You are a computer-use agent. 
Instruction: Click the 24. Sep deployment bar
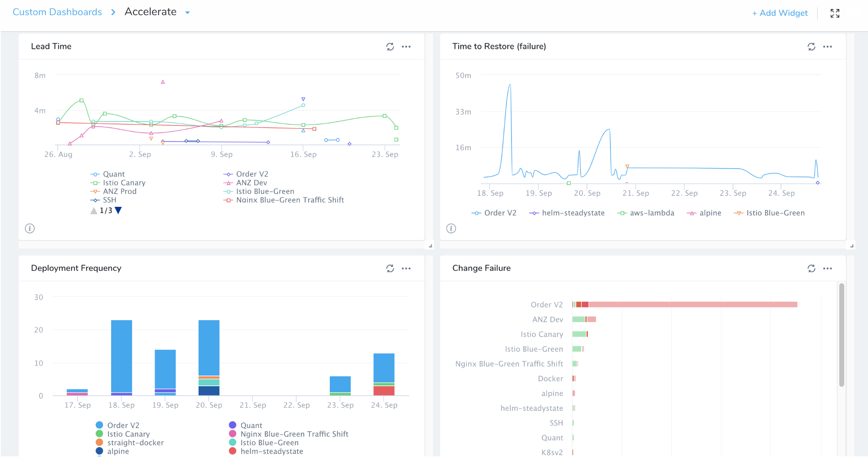click(x=384, y=374)
